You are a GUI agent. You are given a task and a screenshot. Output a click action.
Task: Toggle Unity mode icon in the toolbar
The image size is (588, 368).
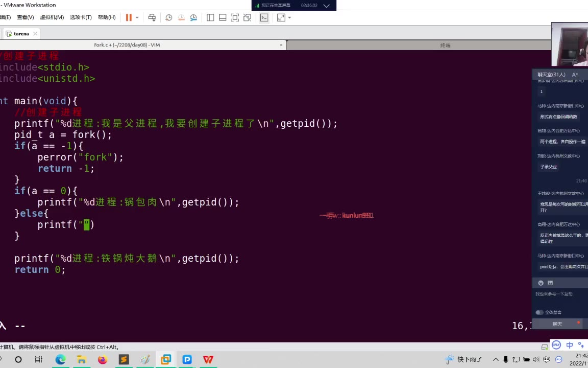tap(247, 17)
